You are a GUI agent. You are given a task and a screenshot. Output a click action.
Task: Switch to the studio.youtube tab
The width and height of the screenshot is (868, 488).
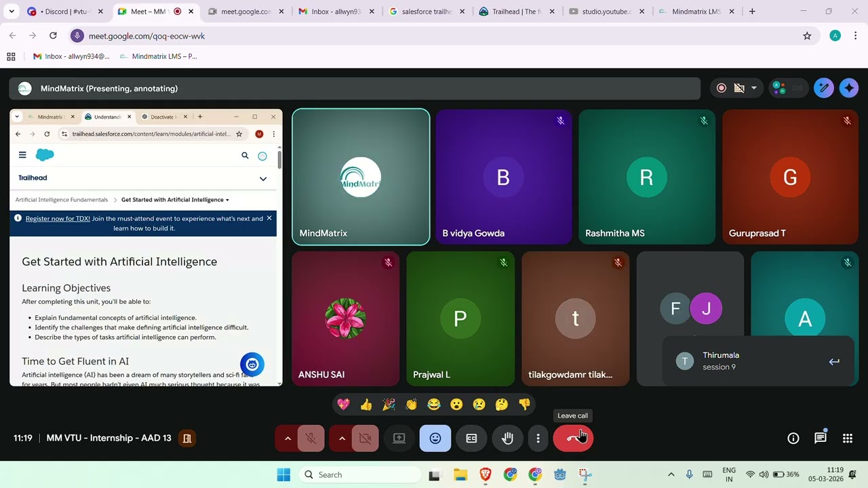(606, 12)
